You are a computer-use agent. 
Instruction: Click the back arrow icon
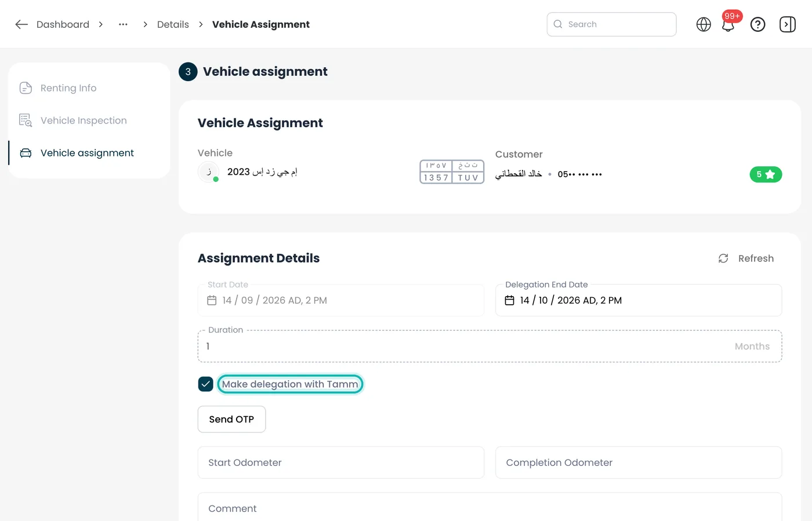(21, 24)
